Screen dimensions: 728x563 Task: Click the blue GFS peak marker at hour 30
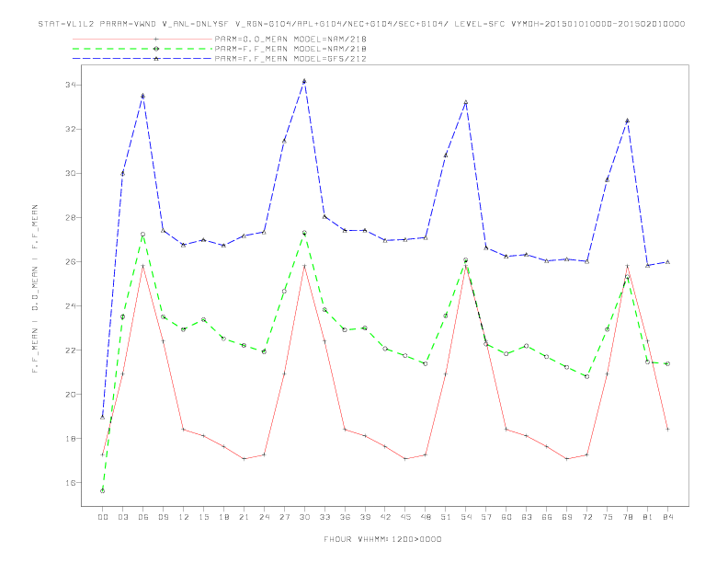[x=304, y=81]
